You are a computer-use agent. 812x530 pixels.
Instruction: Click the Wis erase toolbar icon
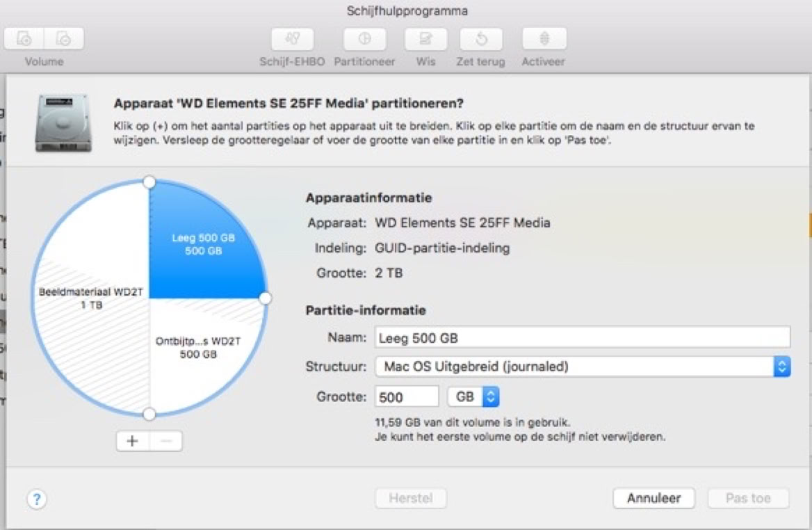tap(425, 39)
